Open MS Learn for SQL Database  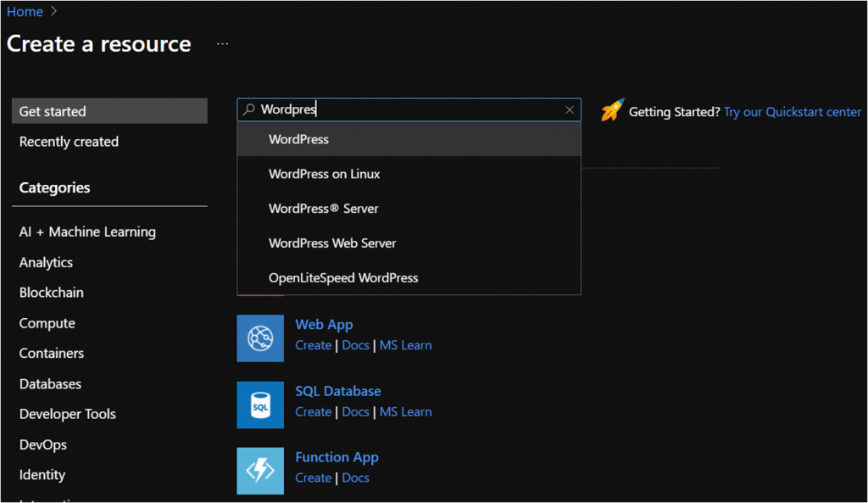pyautogui.click(x=406, y=411)
